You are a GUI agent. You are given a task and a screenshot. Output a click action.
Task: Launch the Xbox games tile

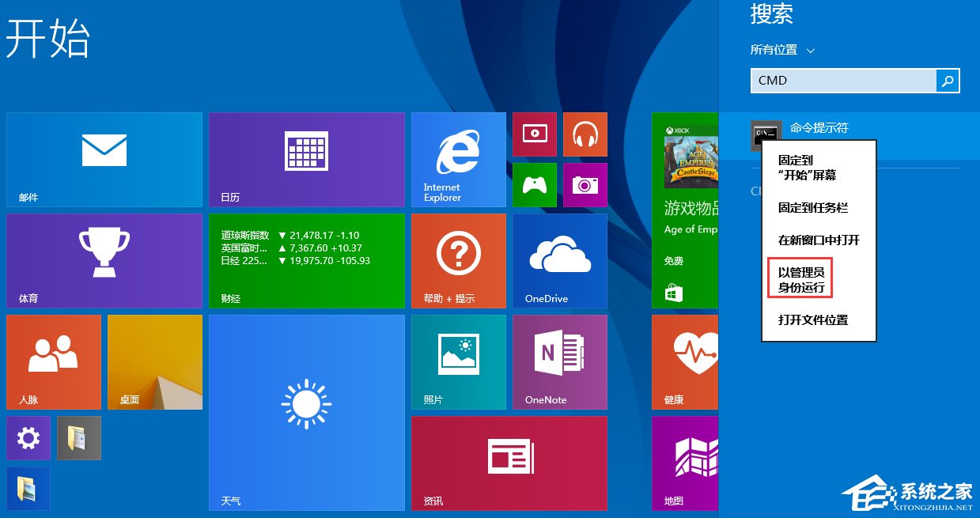[x=534, y=185]
